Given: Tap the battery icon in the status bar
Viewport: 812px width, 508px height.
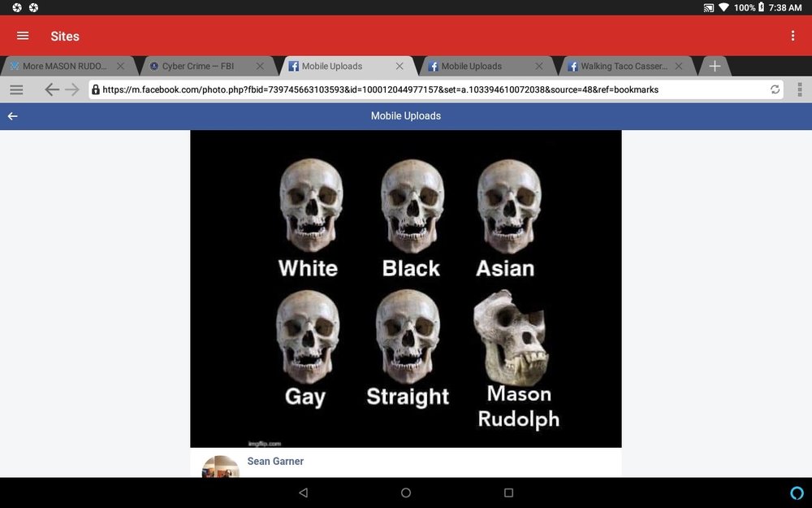Looking at the screenshot, I should click(x=762, y=7).
